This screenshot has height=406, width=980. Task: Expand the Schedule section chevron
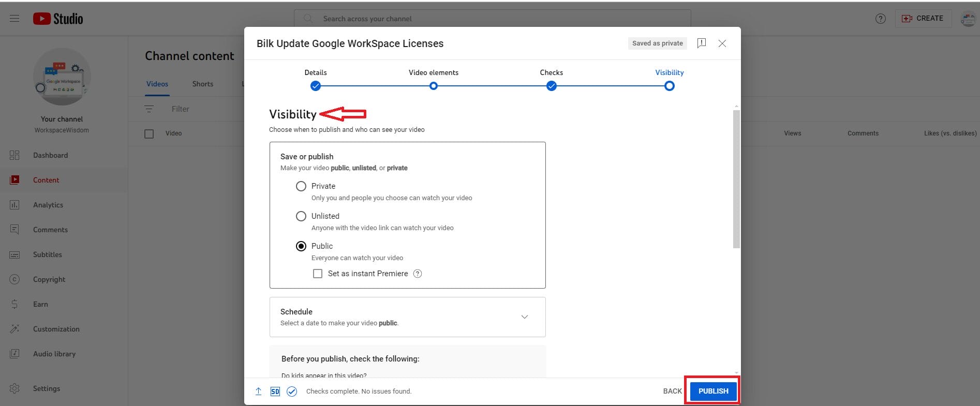coord(524,317)
